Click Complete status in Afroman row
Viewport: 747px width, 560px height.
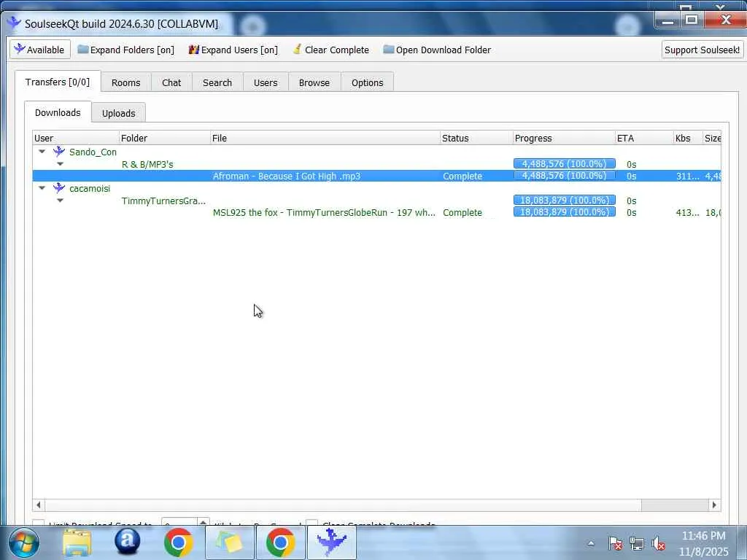(x=462, y=176)
